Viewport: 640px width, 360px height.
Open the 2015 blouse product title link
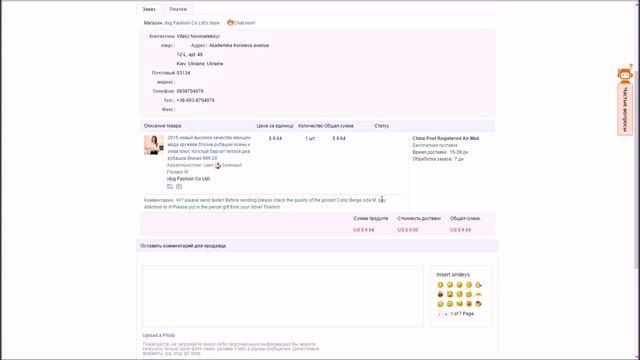coord(209,148)
